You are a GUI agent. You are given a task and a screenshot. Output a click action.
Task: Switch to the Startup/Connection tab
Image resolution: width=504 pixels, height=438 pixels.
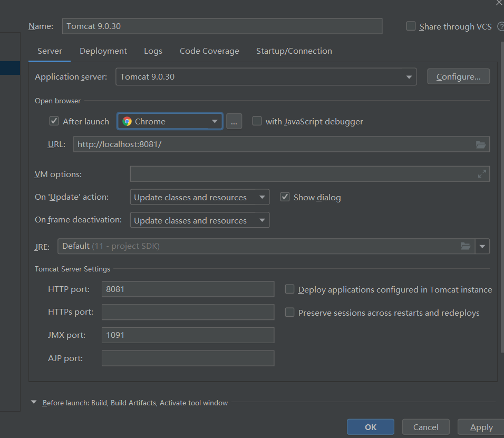point(294,51)
